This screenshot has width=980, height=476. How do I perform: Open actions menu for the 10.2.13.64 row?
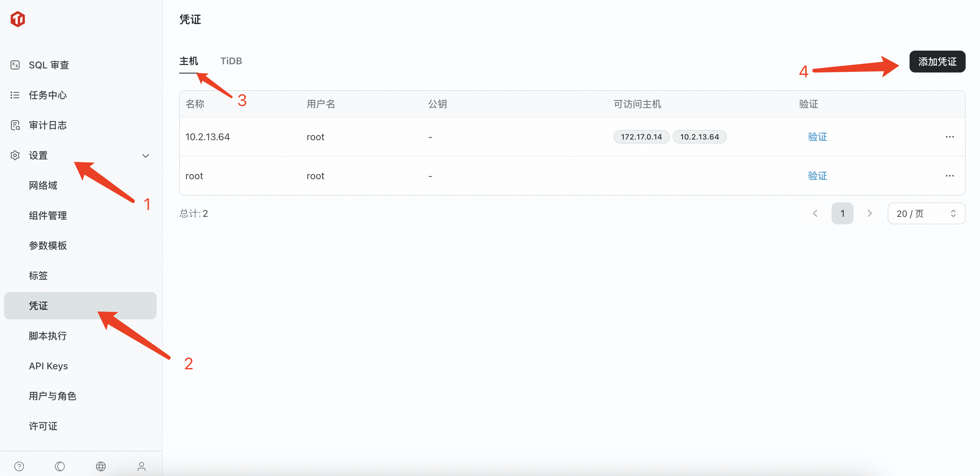coord(950,136)
